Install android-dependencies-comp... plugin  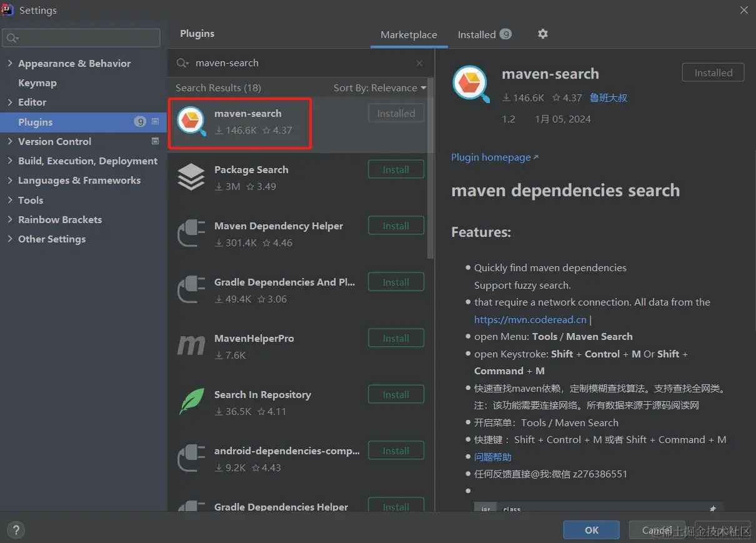[396, 451]
